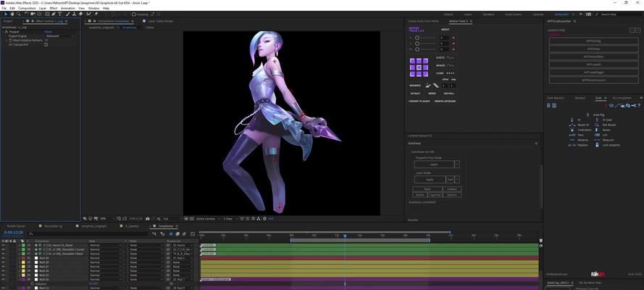Select the Hand tool

pos(12,14)
